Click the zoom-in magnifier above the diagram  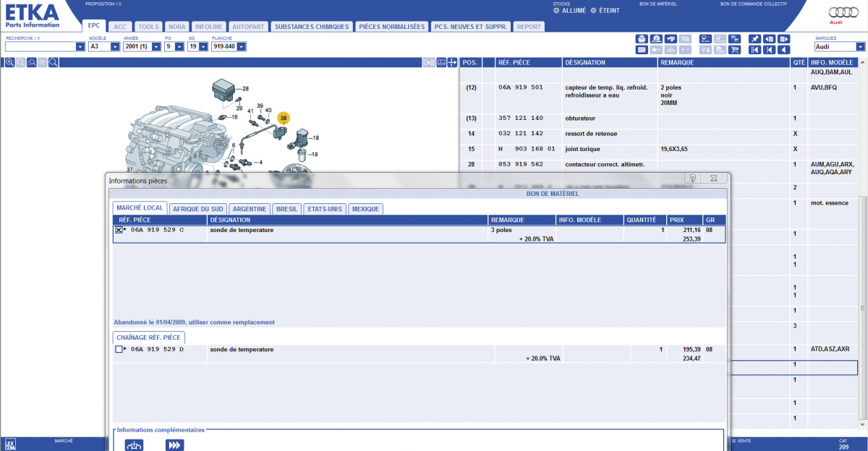pos(10,63)
